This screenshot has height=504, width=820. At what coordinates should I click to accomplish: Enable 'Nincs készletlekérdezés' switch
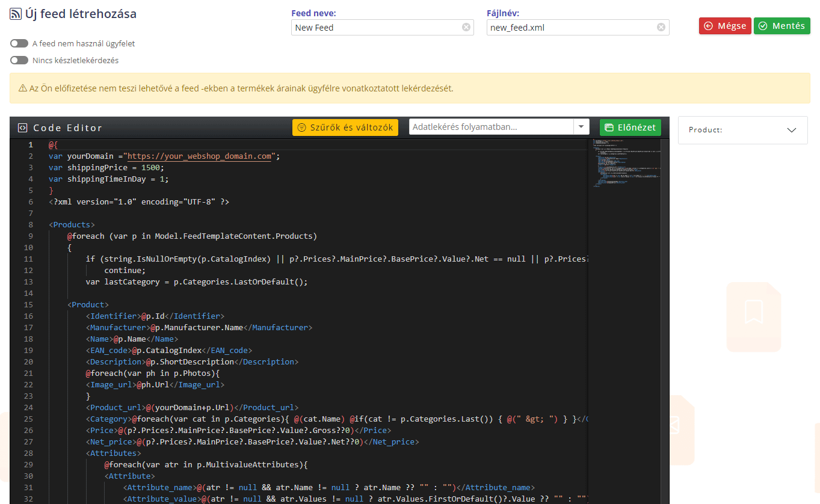(19, 60)
